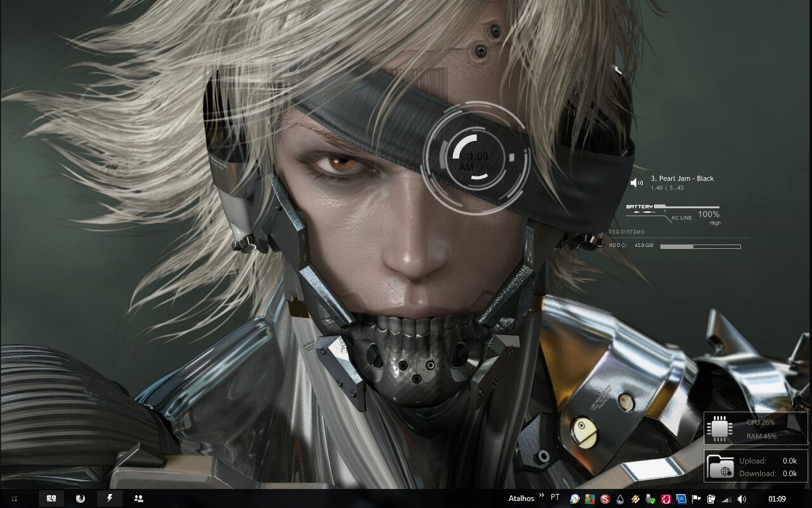This screenshot has height=508, width=812.
Task: Open the Finder-style explorer taskbar icon
Action: tap(51, 498)
